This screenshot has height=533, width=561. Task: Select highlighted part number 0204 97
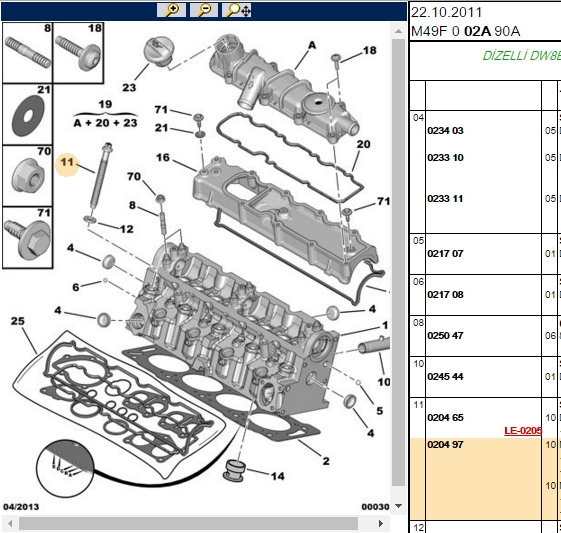(445, 445)
